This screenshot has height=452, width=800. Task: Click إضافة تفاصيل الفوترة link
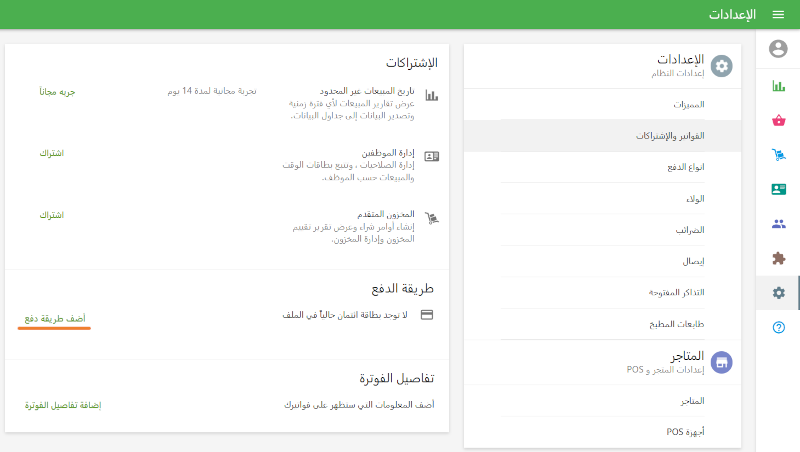click(63, 406)
